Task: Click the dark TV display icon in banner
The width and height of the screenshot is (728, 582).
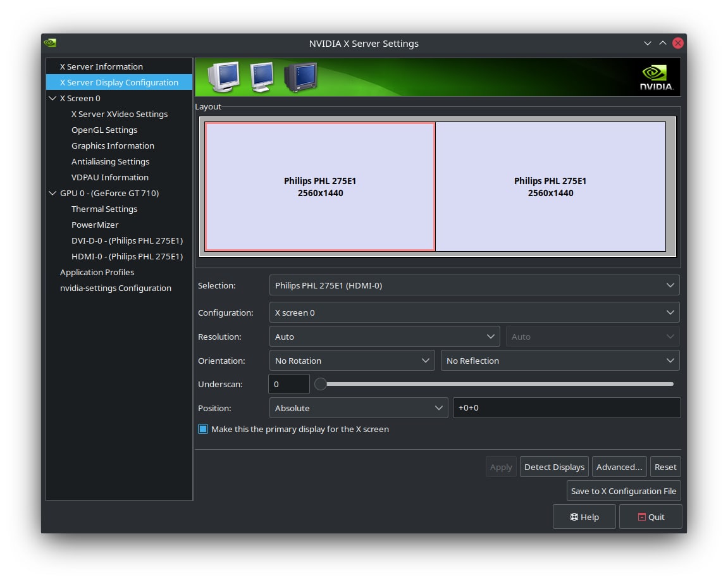Action: pyautogui.click(x=300, y=77)
